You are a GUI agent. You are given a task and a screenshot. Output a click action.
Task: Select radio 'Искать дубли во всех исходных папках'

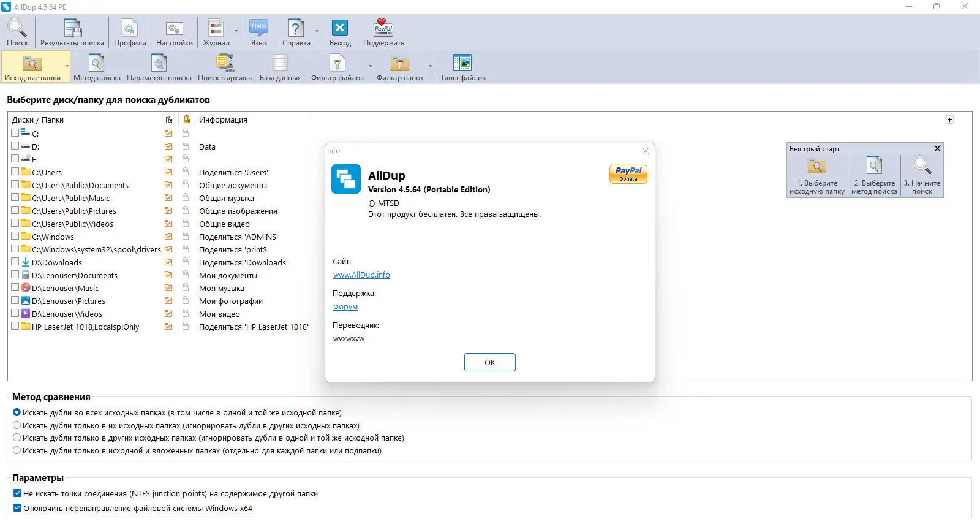(17, 412)
